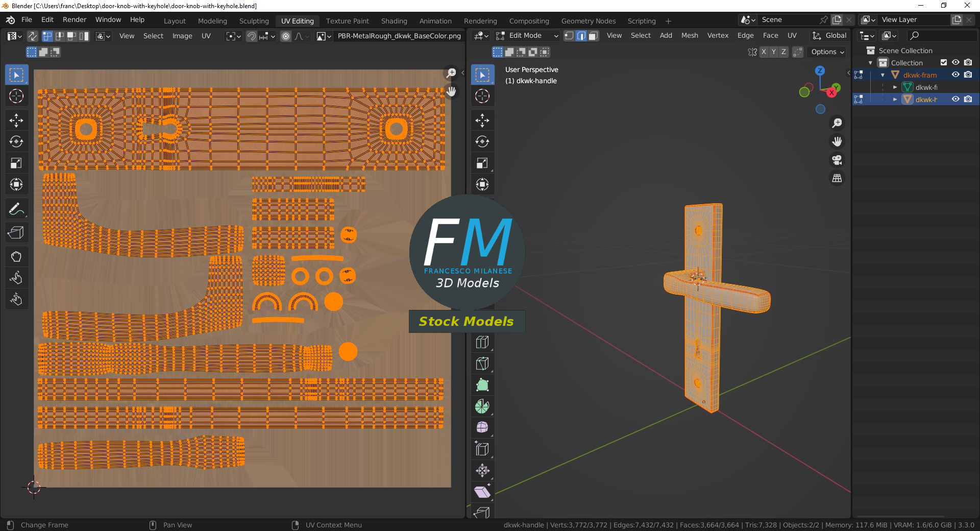This screenshot has width=980, height=531.
Task: Pick the Scale tool in 3D viewport
Action: click(x=482, y=163)
